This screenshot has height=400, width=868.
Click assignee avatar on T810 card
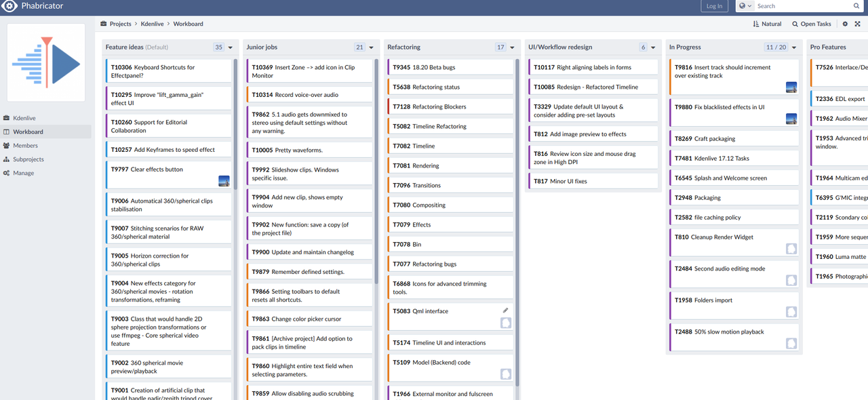point(791,249)
